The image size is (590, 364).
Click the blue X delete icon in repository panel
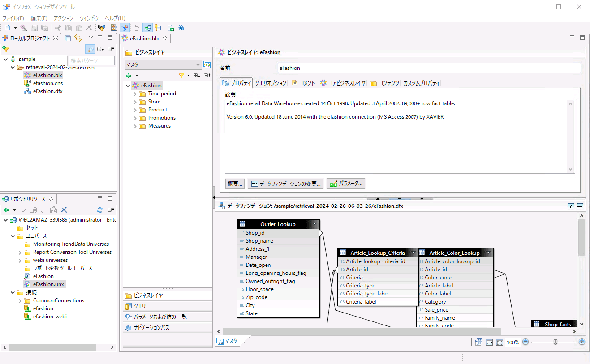point(64,210)
